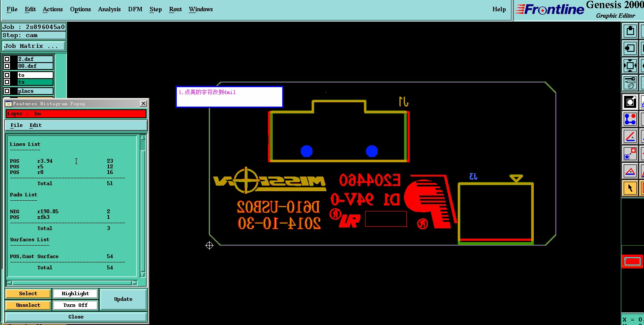Click the histogram list vertical scrollbar up arrow
This screenshot has width=644, height=325.
(x=143, y=138)
